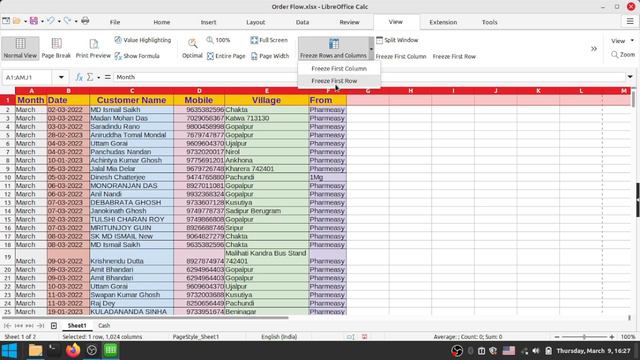This screenshot has width=640, height=360.
Task: Expand the Undo history arrow
Action: 59,21
